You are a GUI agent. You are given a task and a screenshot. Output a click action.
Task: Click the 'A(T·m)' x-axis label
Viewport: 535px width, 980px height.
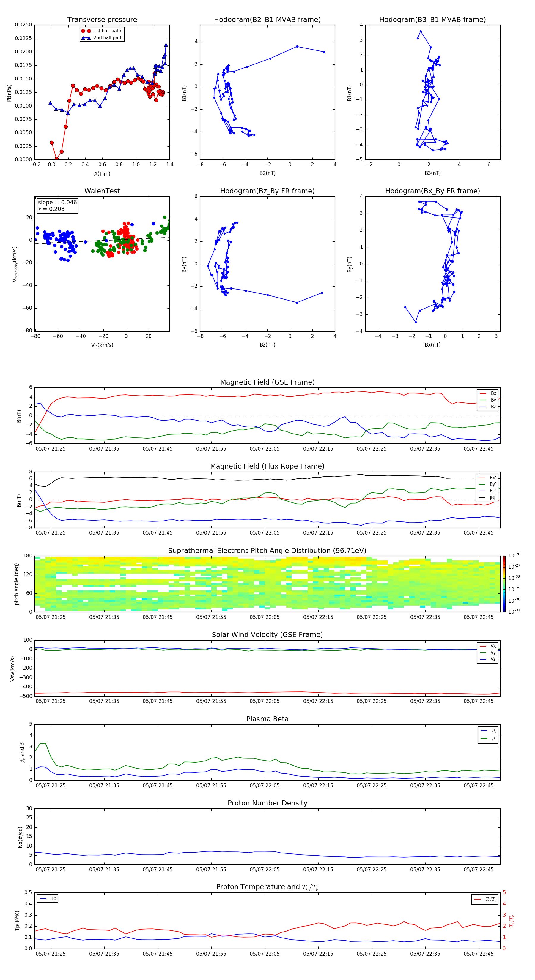pyautogui.click(x=102, y=174)
